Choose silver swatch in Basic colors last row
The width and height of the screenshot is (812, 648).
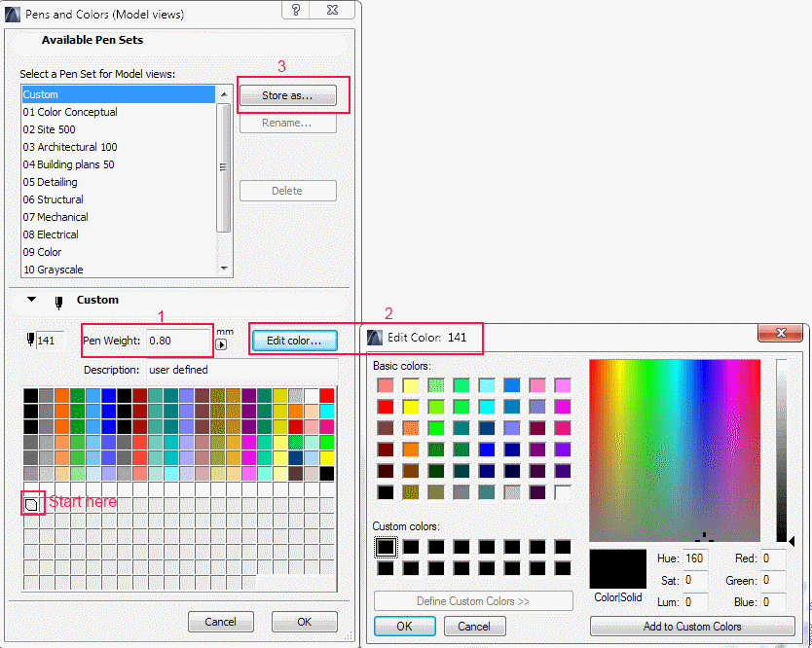tap(512, 492)
